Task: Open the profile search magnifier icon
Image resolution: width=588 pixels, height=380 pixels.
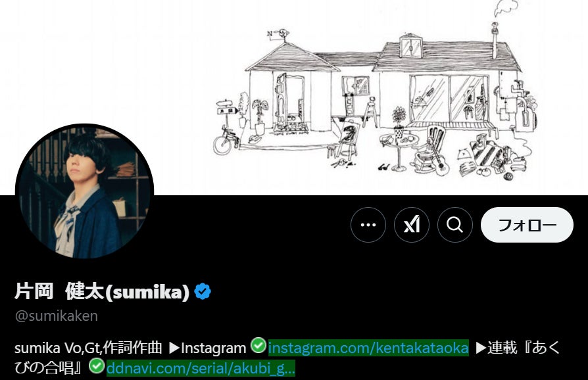Action: 455,225
